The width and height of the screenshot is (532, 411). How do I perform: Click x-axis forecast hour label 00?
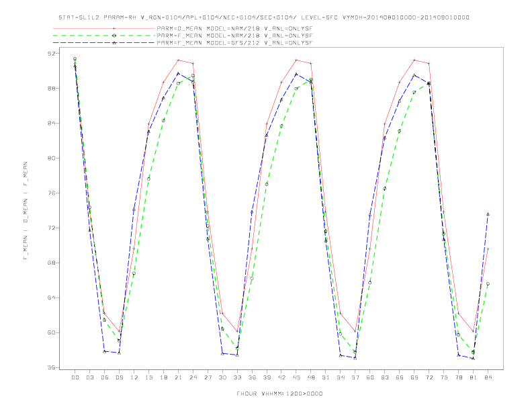pyautogui.click(x=75, y=377)
